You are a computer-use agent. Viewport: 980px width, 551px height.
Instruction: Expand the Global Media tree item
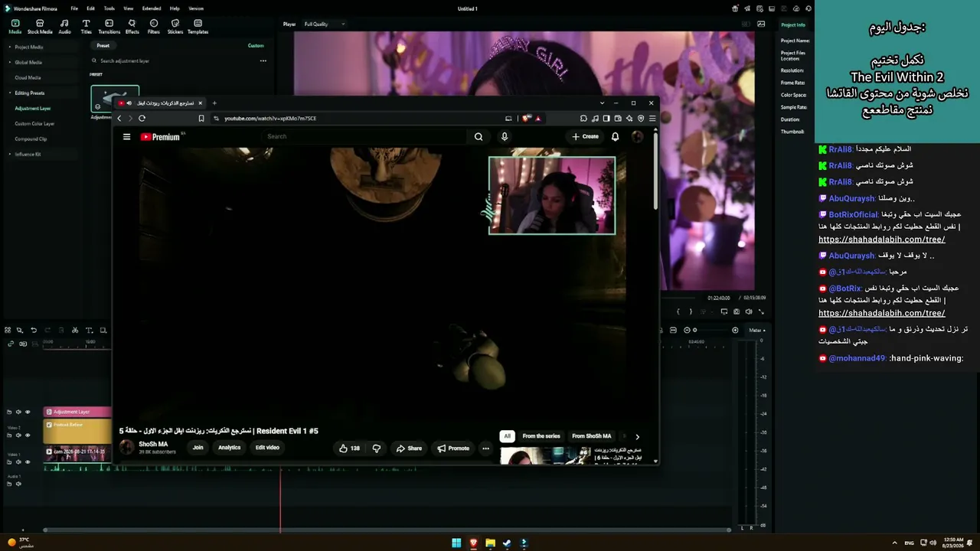10,62
